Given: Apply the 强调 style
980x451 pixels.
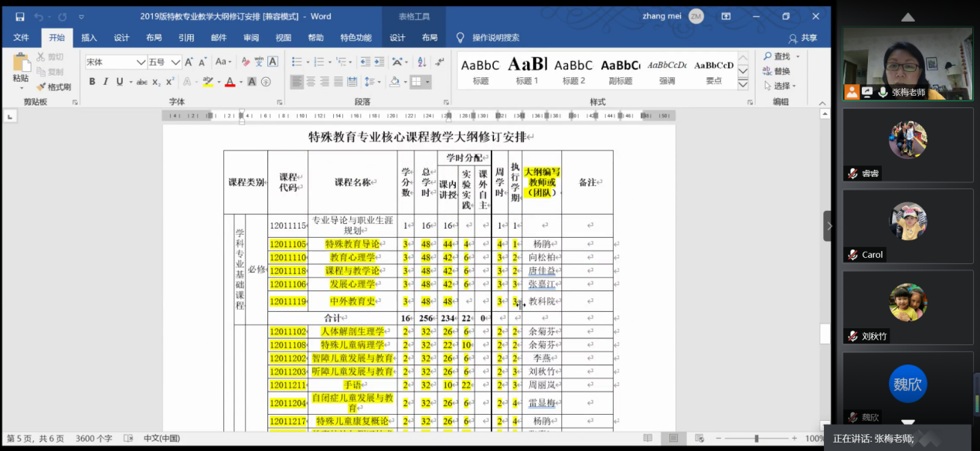Looking at the screenshot, I should (667, 70).
